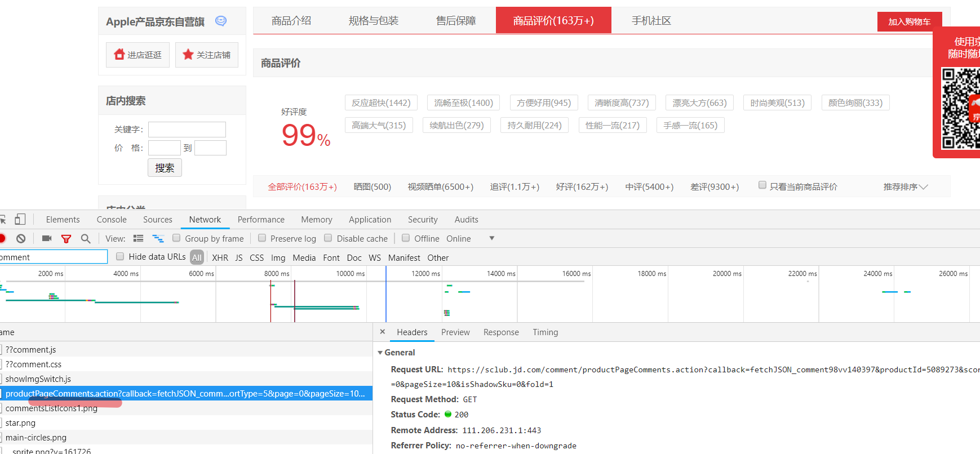Click the clear network log icon

point(21,239)
